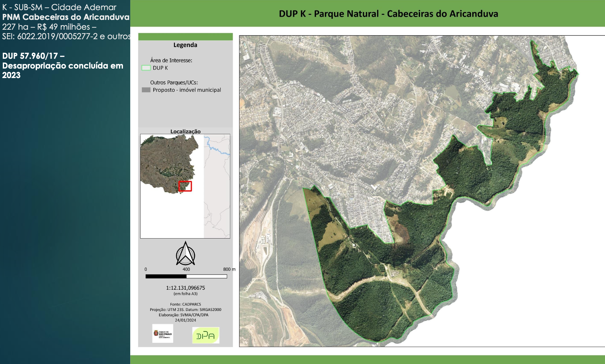
Task: Click the SEI process number text
Action: tap(66, 37)
